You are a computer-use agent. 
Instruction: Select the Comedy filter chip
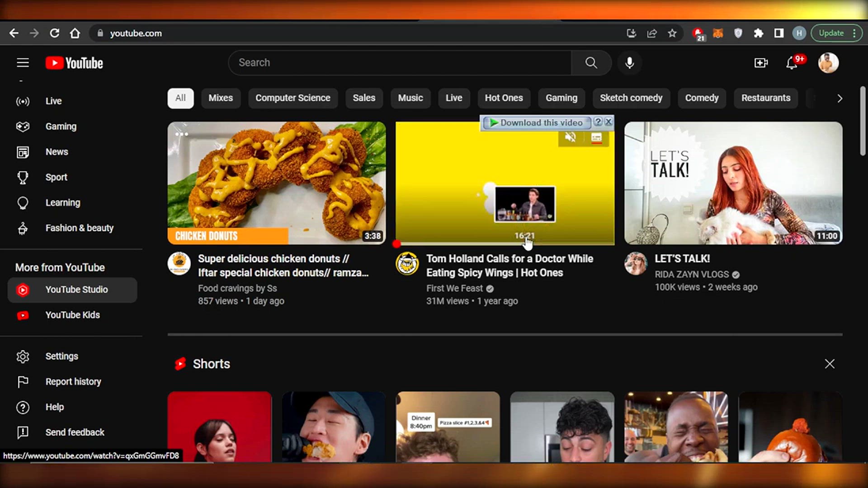click(x=702, y=98)
